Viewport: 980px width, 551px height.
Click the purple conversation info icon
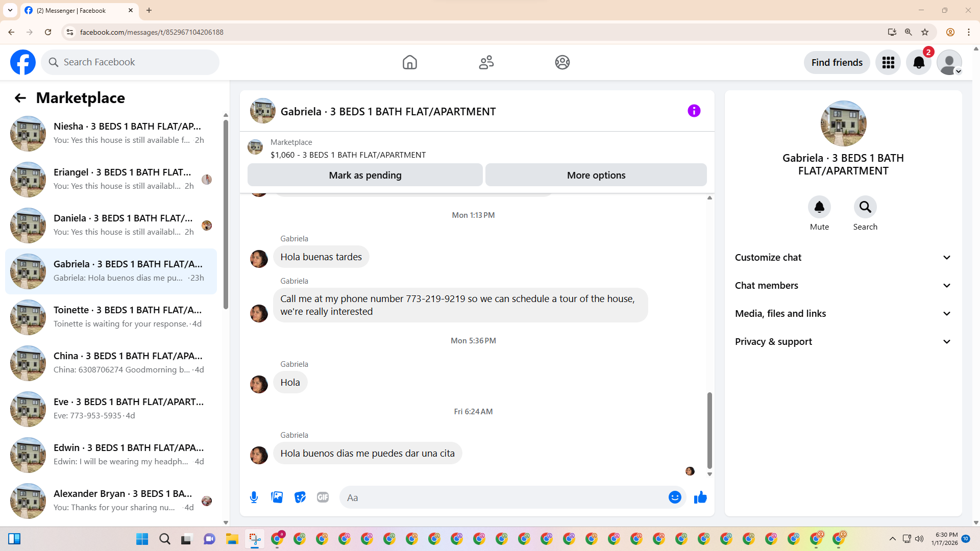click(x=694, y=111)
